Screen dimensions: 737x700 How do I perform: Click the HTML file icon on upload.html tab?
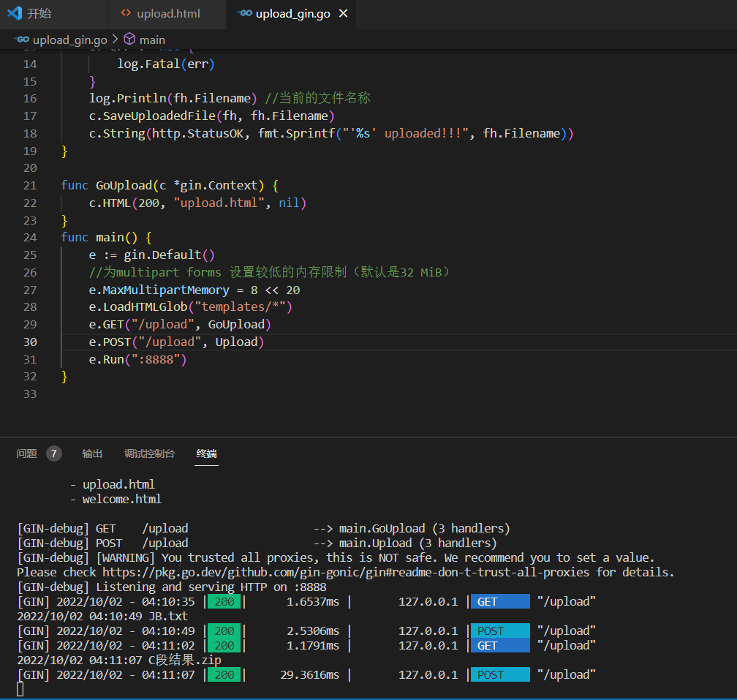[x=126, y=13]
